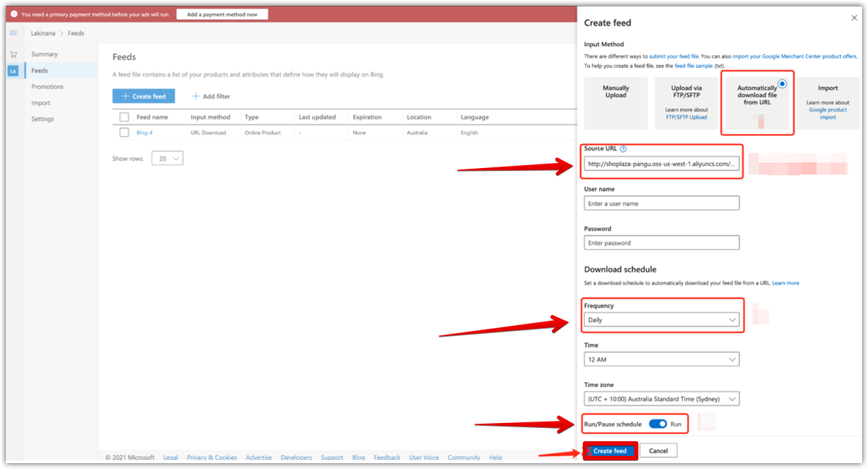Check the Bing-4 feed row checkbox
The width and height of the screenshot is (868, 469).
point(124,133)
